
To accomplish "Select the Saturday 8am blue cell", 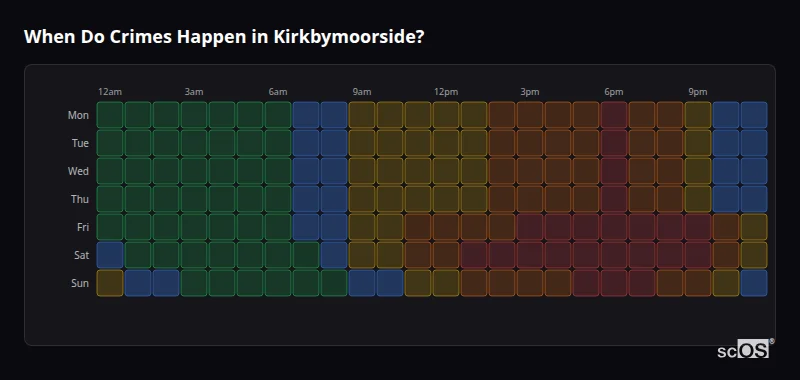I will (334, 255).
